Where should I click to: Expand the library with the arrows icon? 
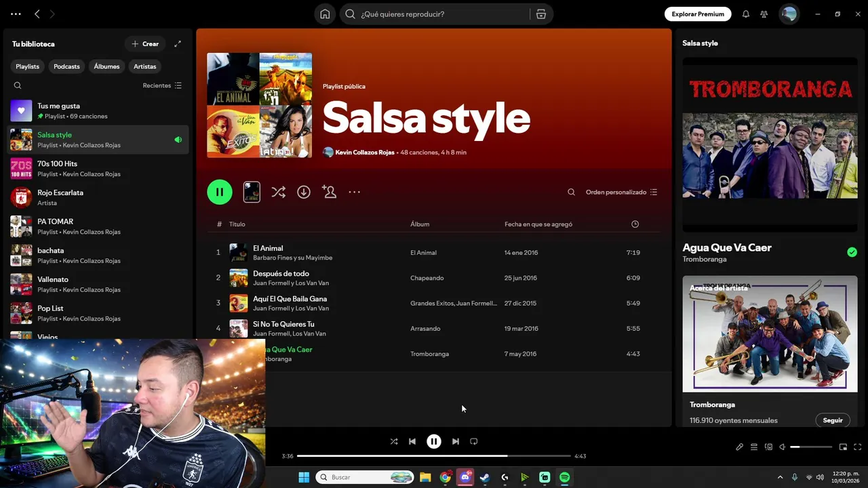click(x=178, y=43)
